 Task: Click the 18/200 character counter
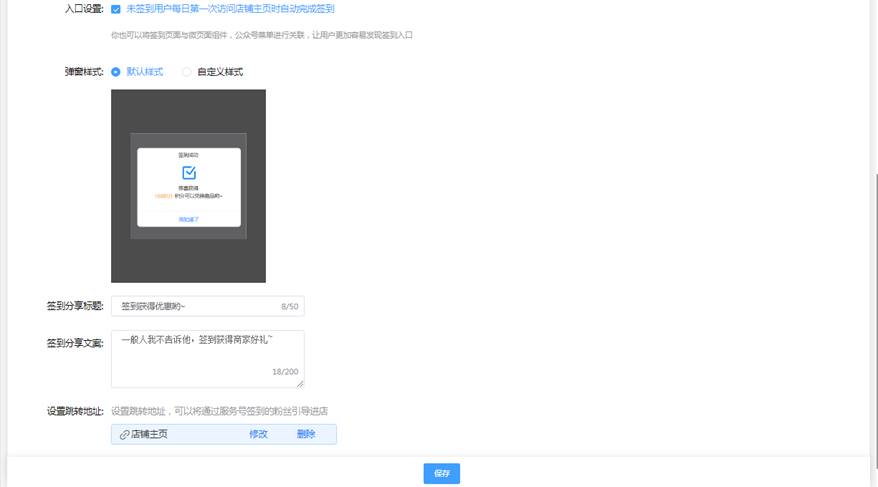(x=285, y=372)
